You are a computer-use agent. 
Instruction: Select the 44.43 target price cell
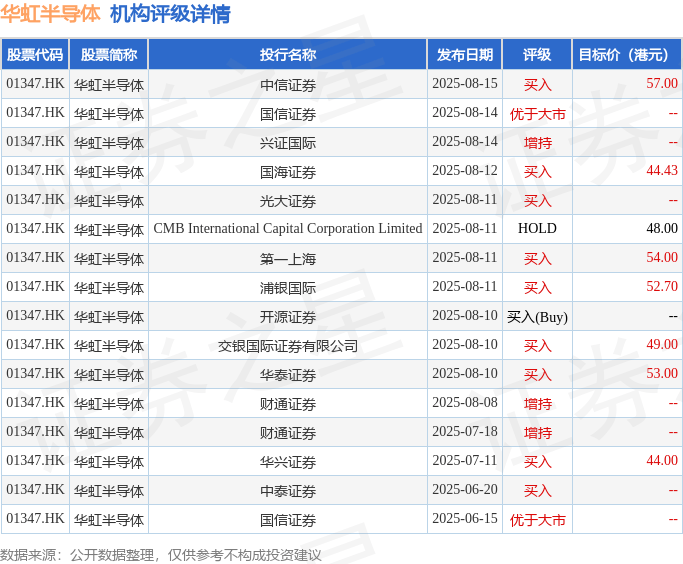(x=661, y=171)
